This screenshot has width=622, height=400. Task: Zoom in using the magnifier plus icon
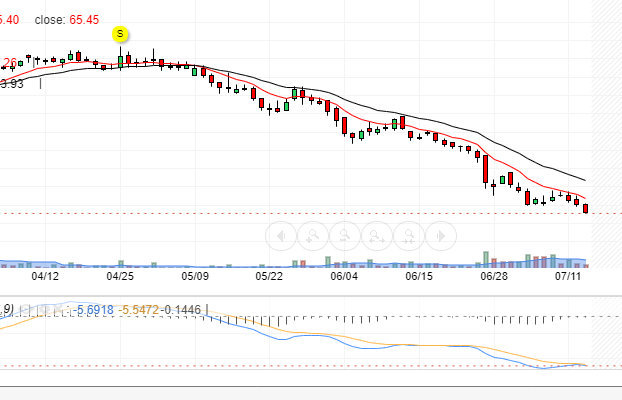(313, 236)
